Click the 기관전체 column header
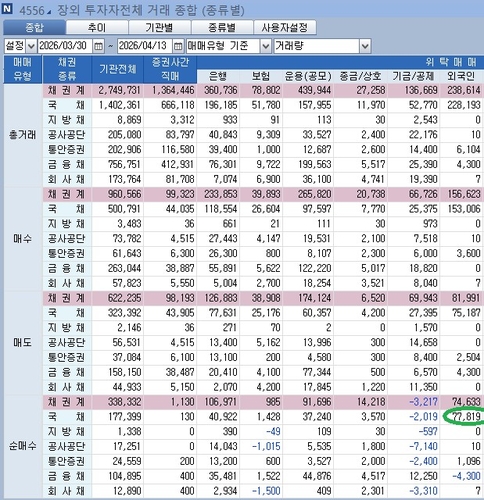Screen dimensions: 484x500 coord(117,69)
